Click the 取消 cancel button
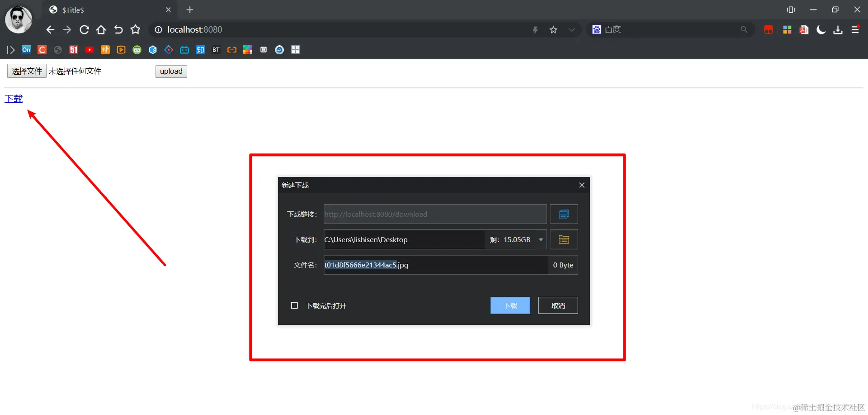The height and width of the screenshot is (415, 868). (558, 305)
